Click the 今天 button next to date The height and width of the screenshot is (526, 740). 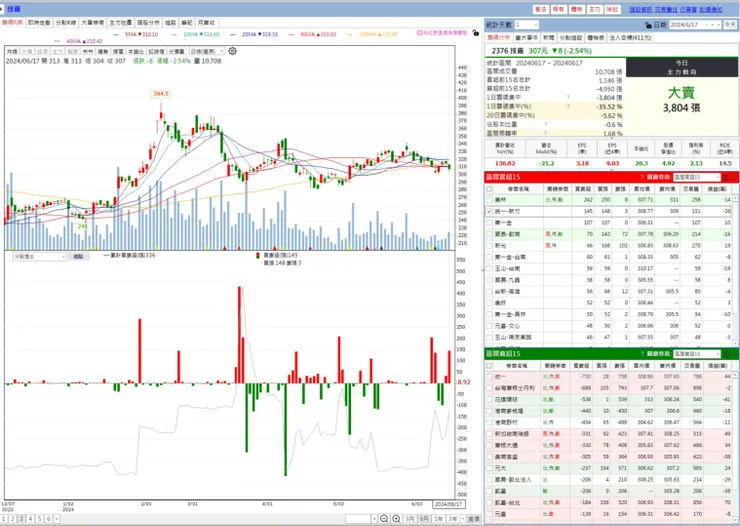tap(730, 25)
